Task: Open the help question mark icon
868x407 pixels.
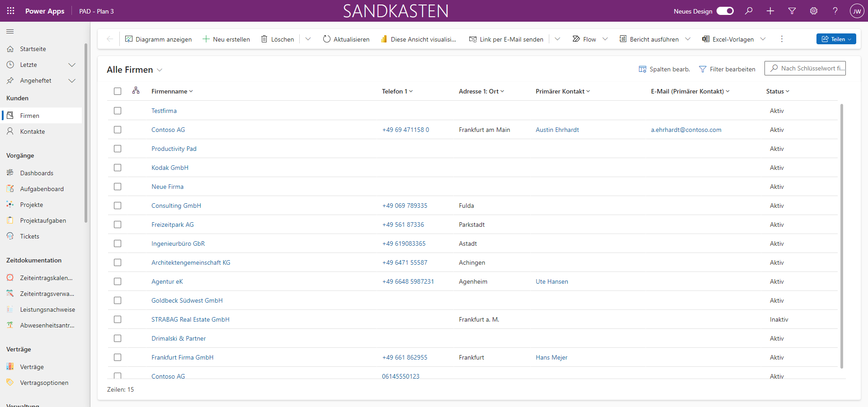Action: (835, 11)
